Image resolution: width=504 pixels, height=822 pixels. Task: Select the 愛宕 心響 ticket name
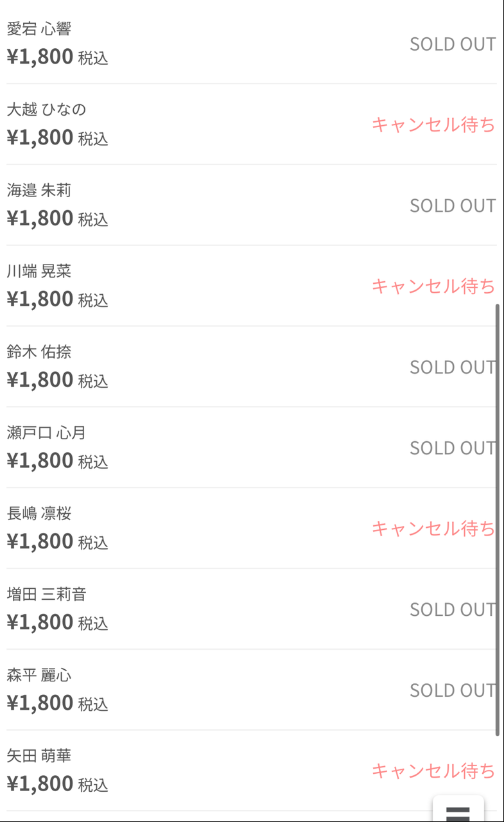39,29
